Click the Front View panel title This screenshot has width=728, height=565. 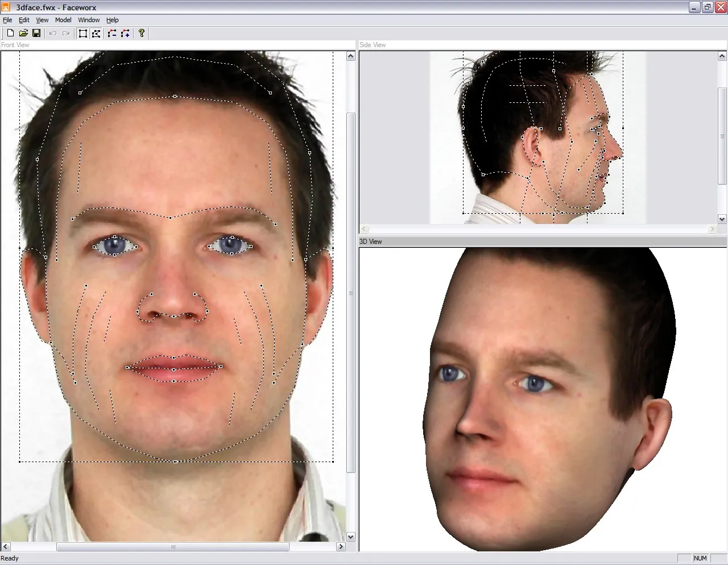(x=15, y=45)
